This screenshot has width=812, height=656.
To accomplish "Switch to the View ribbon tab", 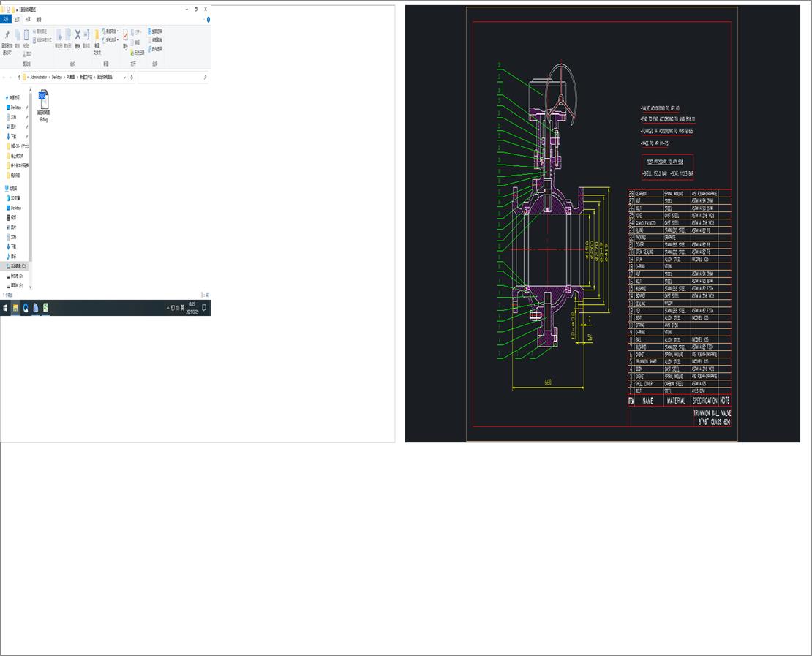I will point(37,20).
